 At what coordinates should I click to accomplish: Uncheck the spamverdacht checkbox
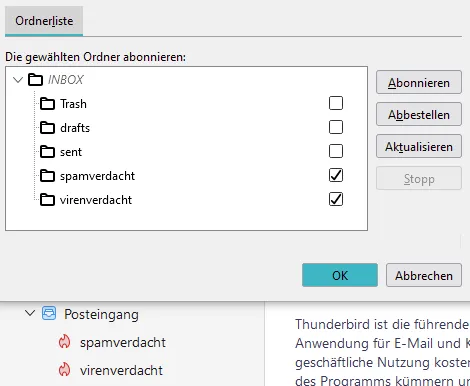336,175
